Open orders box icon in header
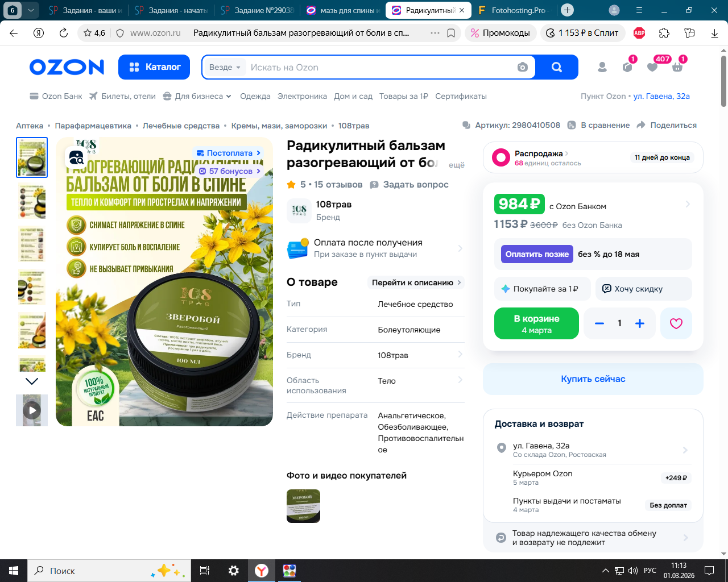 point(627,67)
